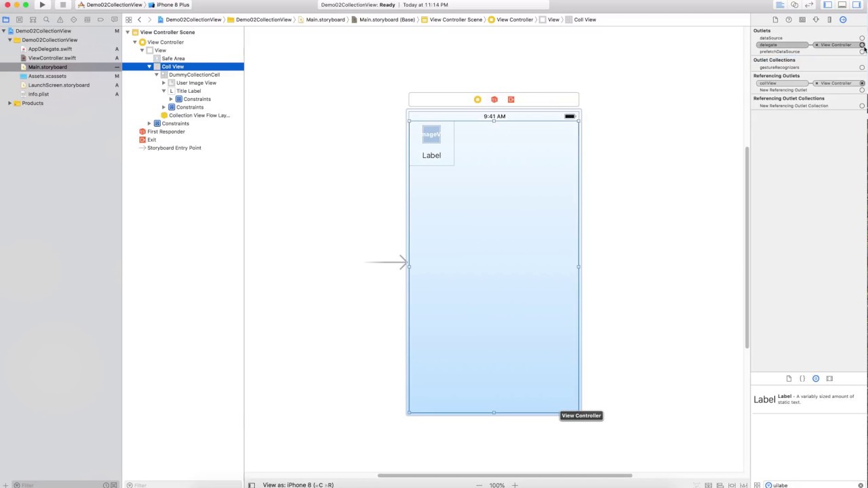Click the Label in the collection cell
This screenshot has height=488, width=868.
[431, 155]
